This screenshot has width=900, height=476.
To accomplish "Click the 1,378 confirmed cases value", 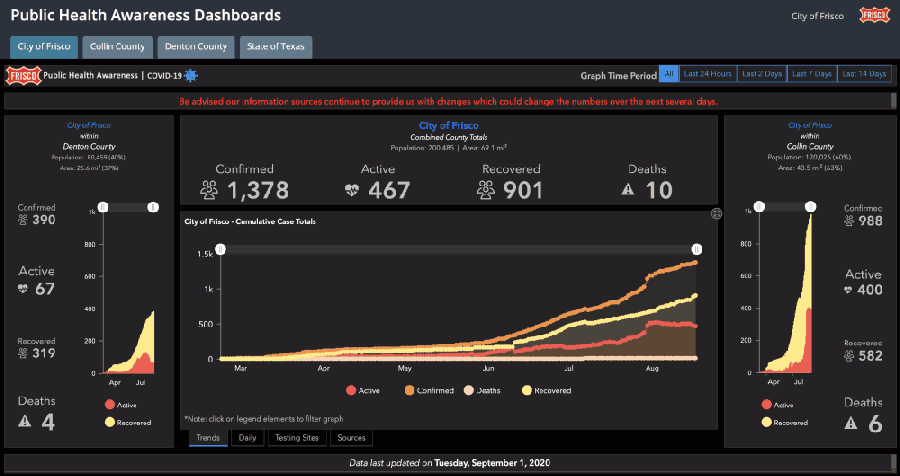I will [258, 191].
